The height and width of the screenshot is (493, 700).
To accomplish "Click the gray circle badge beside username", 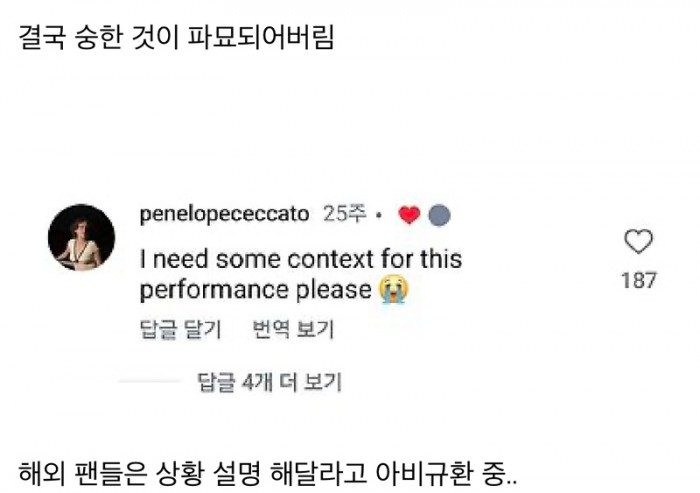I will [438, 215].
